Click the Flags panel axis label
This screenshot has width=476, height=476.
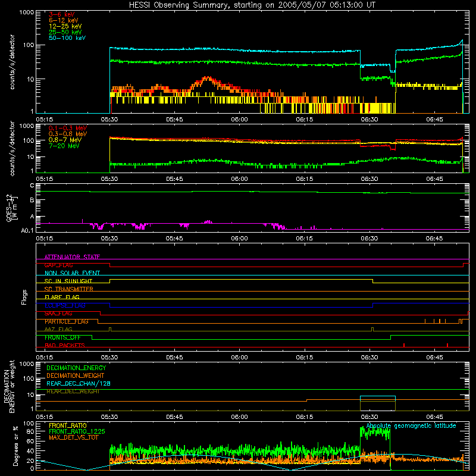tap(24, 297)
